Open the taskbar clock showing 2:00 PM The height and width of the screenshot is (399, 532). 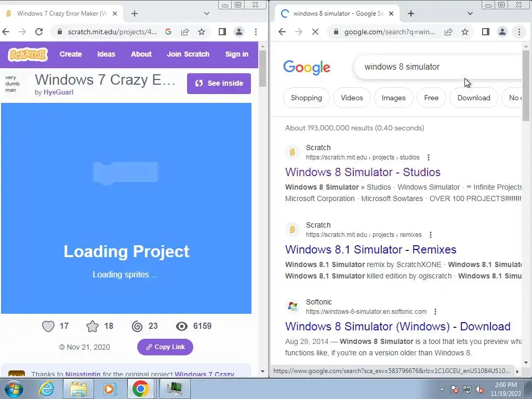pos(506,389)
